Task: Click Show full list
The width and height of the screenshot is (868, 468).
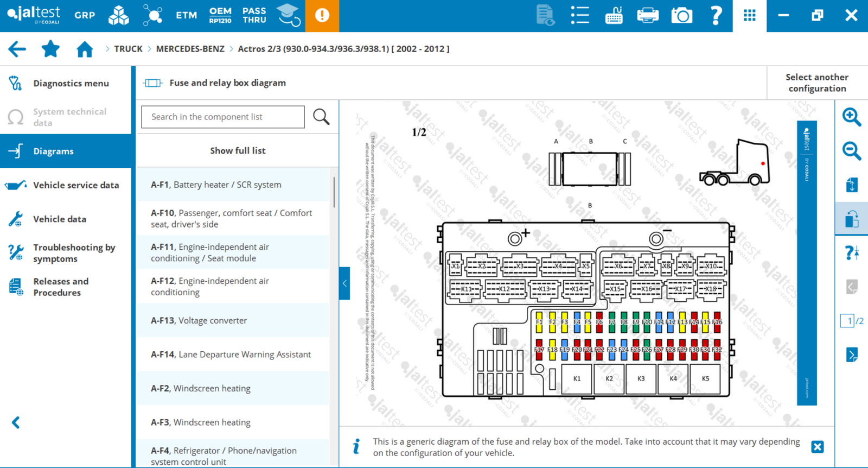Action: coord(238,150)
